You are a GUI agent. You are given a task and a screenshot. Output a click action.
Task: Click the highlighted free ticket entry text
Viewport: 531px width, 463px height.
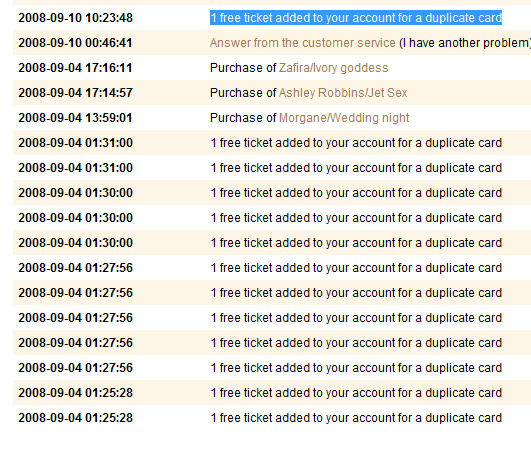click(356, 18)
